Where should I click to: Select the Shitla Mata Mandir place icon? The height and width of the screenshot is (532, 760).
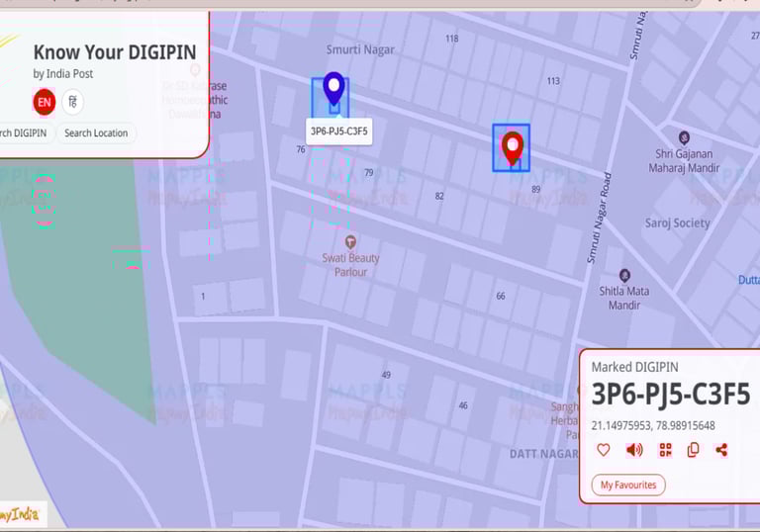624,276
